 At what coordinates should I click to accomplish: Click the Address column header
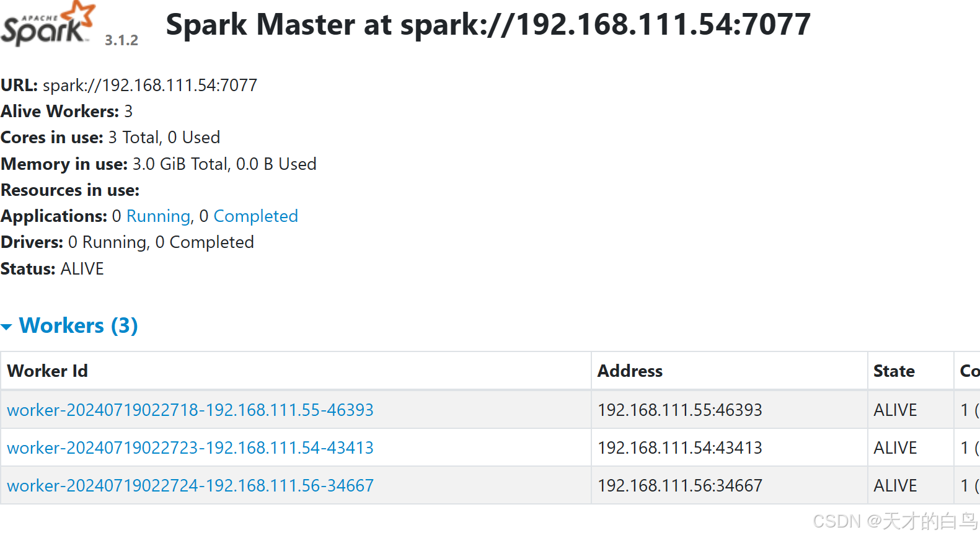click(630, 371)
